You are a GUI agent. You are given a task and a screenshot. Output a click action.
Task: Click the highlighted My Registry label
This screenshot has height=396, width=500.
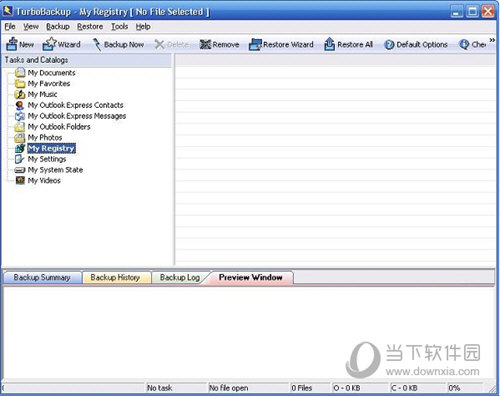[51, 148]
